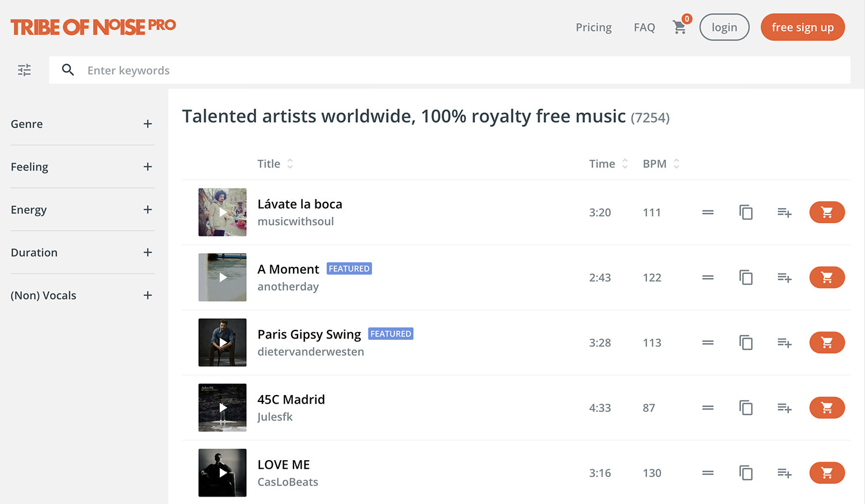This screenshot has width=865, height=504.
Task: Open the FAQ page
Action: (644, 27)
